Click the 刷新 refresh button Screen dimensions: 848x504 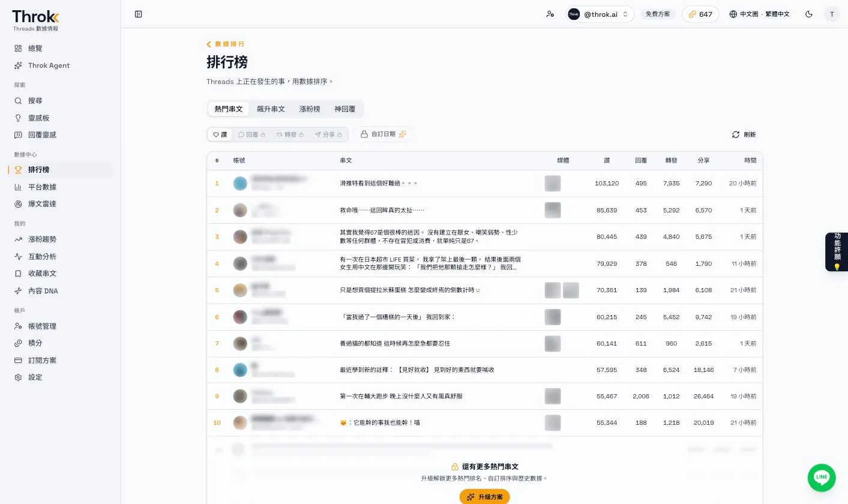coord(744,134)
